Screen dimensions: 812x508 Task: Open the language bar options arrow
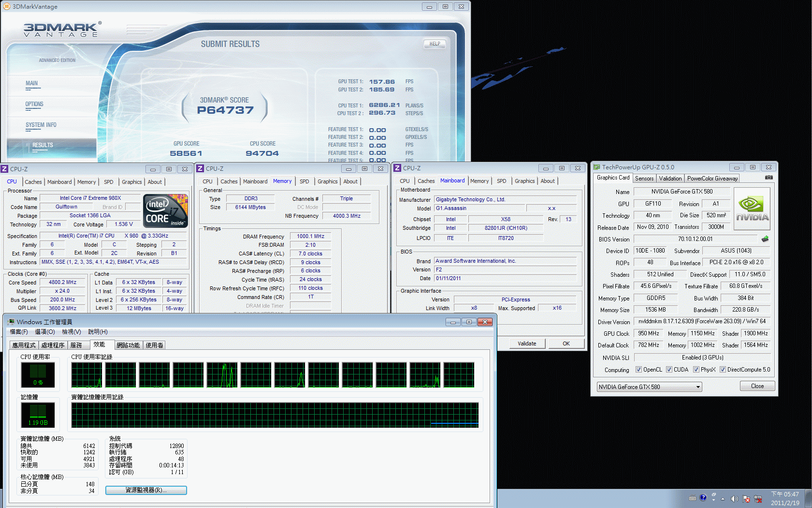(713, 500)
